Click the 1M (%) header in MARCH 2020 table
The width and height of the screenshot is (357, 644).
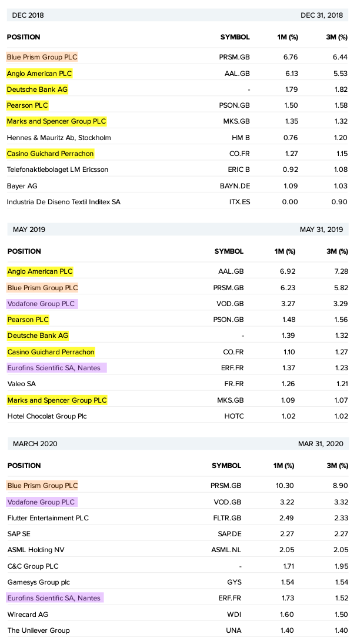[284, 466]
